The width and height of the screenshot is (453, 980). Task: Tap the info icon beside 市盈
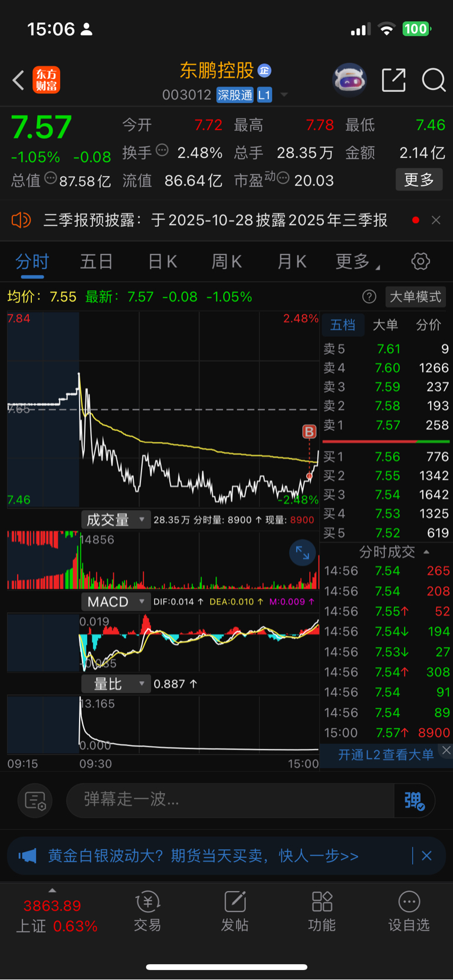(x=283, y=178)
